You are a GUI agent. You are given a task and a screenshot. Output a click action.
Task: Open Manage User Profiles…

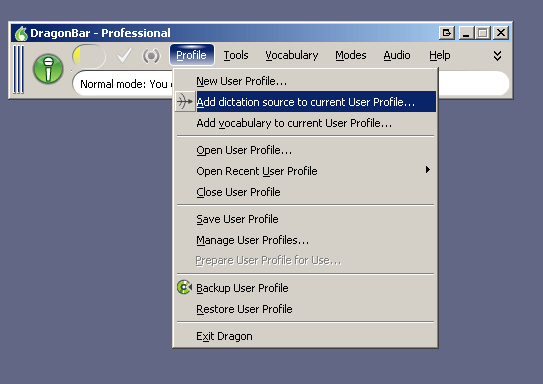pyautogui.click(x=305, y=240)
